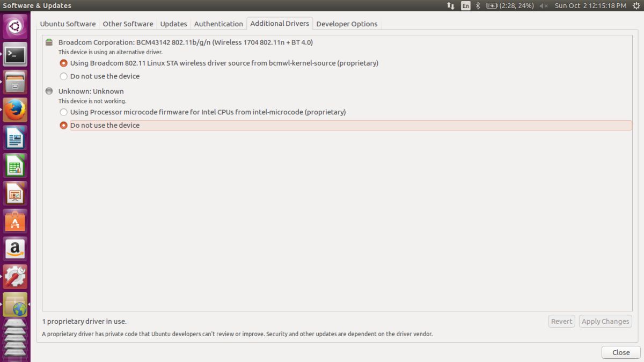The width and height of the screenshot is (644, 362).
Task: Select Using Broadcom 802.11 Linux STA driver
Action: (219, 63)
